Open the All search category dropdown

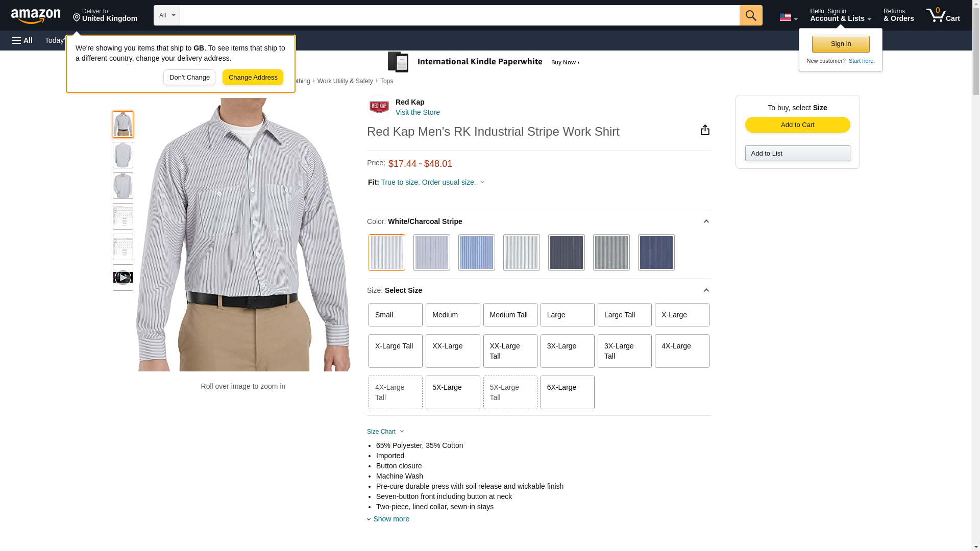(166, 15)
